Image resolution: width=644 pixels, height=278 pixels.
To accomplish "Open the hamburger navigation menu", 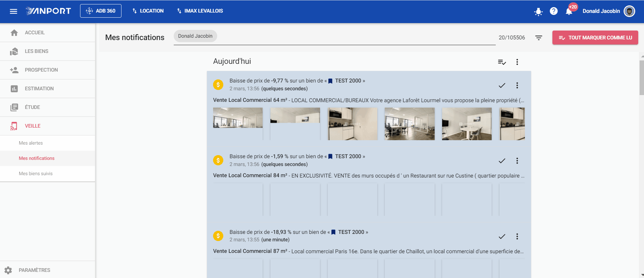I will pyautogui.click(x=14, y=11).
